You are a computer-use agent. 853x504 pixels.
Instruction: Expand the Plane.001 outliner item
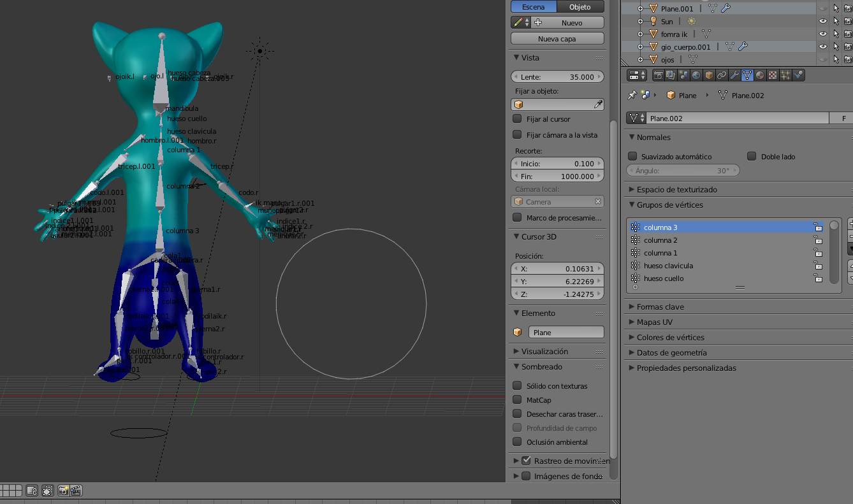coord(641,9)
